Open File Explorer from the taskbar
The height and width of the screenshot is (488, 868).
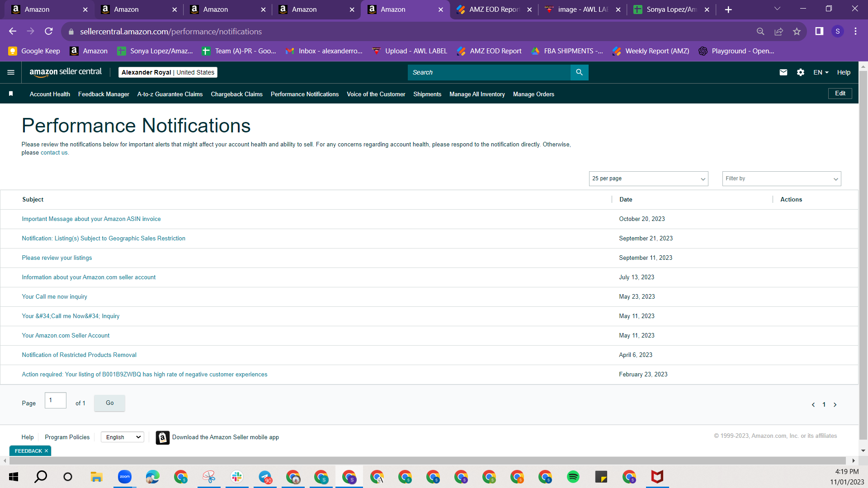click(x=96, y=477)
